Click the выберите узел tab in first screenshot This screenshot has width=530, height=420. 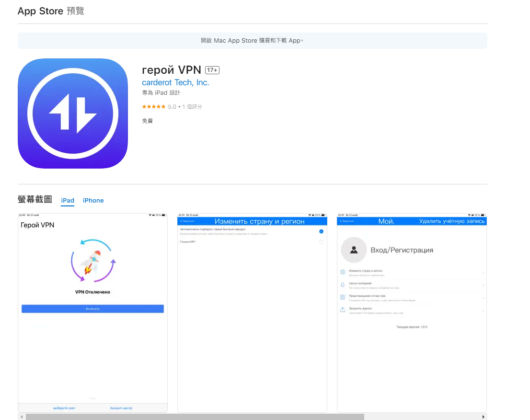[64, 408]
